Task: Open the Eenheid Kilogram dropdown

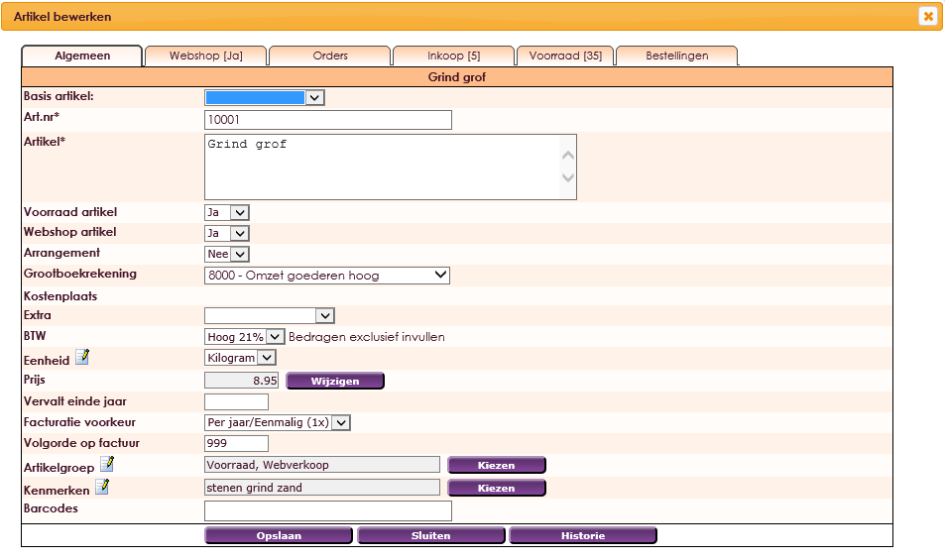Action: point(240,358)
